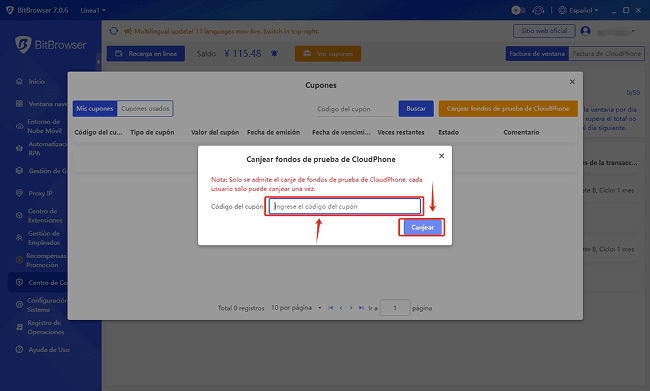This screenshot has width=650, height=391.
Task: Focus the Ingrese el código del cupón field
Action: 344,206
